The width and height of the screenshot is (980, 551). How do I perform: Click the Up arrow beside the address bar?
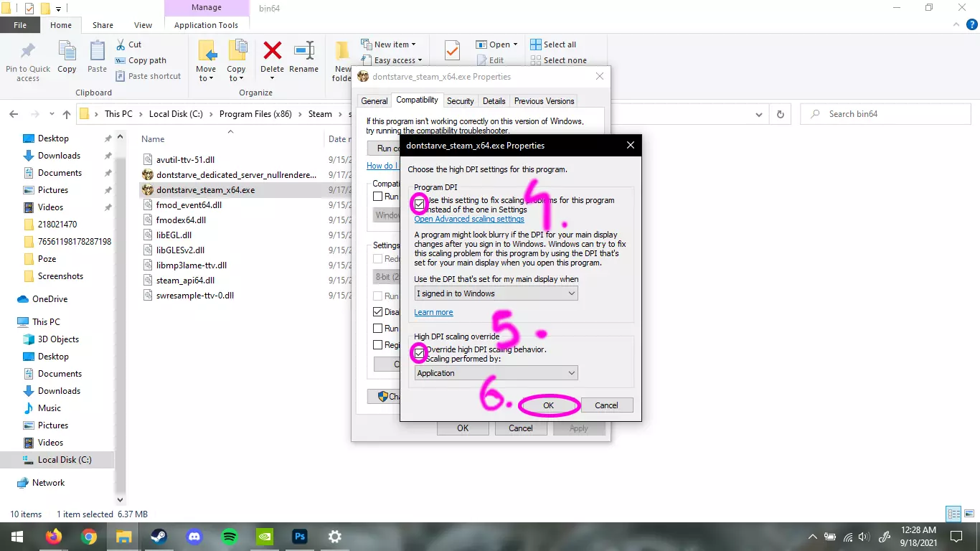(67, 114)
